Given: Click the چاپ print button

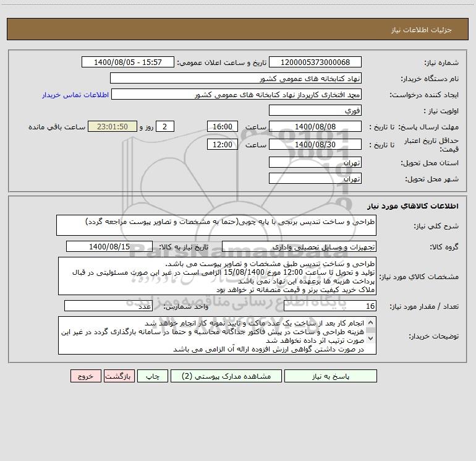Looking at the screenshot, I should click(x=153, y=376).
